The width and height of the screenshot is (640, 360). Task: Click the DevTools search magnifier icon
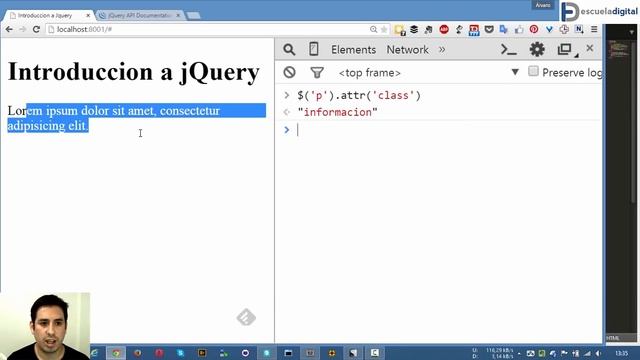tap(289, 49)
